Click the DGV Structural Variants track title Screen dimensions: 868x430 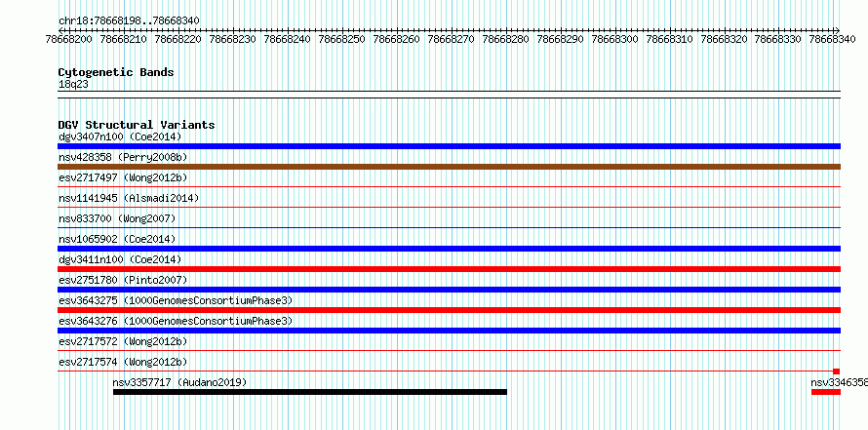(137, 125)
